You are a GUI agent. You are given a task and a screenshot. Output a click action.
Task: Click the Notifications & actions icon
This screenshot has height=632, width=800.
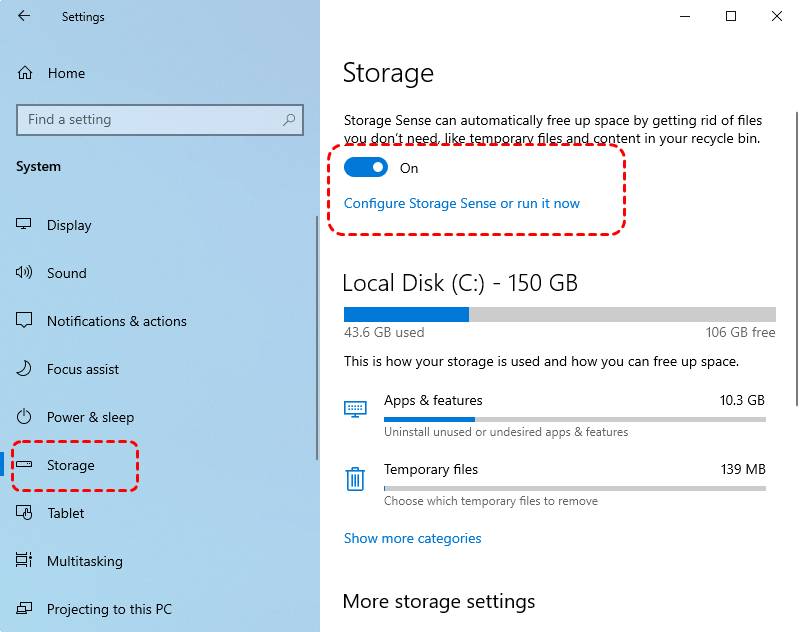click(25, 321)
